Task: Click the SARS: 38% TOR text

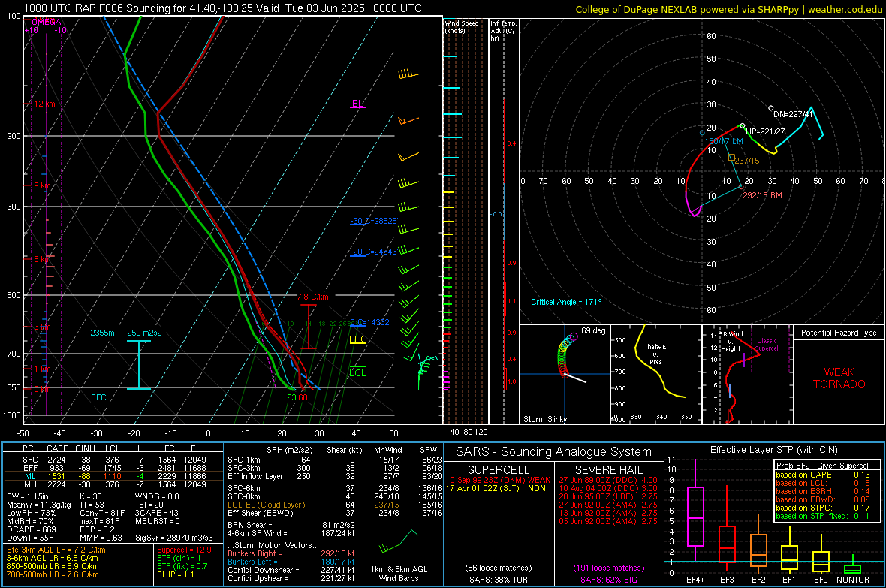Action: coord(498,580)
